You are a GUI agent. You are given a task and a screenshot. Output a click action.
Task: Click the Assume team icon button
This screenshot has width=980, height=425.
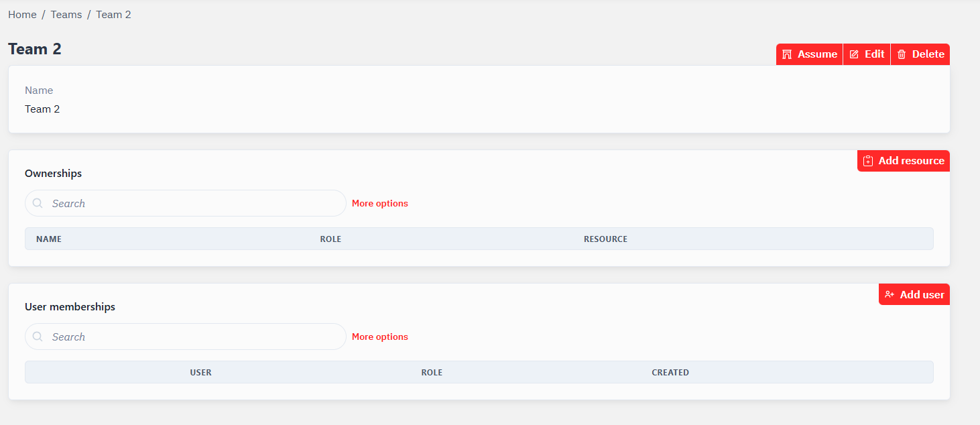(x=787, y=54)
